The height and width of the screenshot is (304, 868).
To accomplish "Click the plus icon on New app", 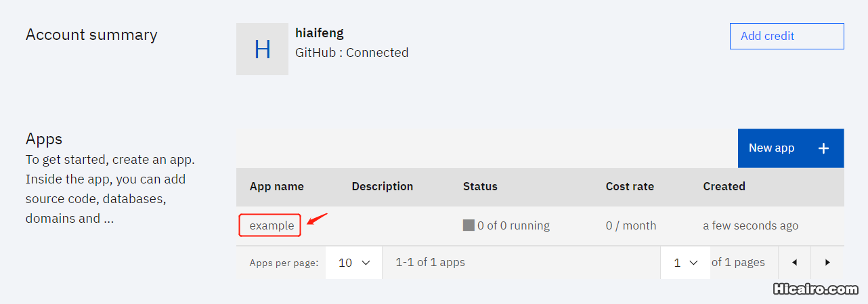I will coord(823,148).
